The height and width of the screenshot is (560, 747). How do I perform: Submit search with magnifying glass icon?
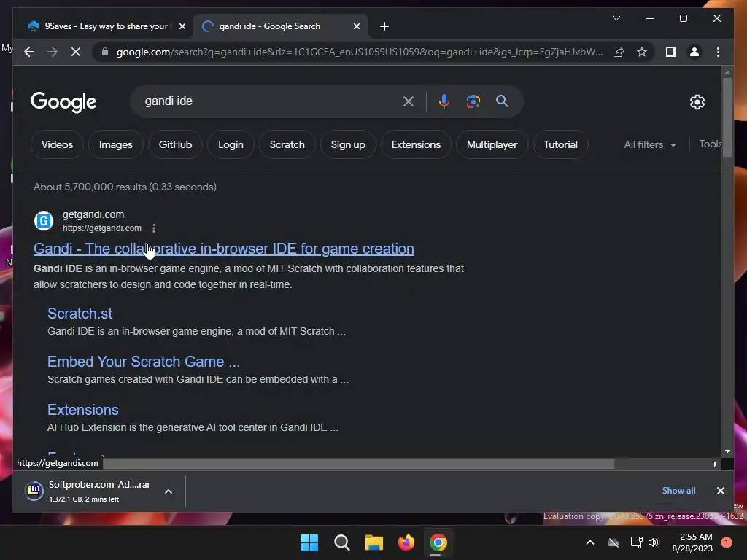pyautogui.click(x=502, y=101)
